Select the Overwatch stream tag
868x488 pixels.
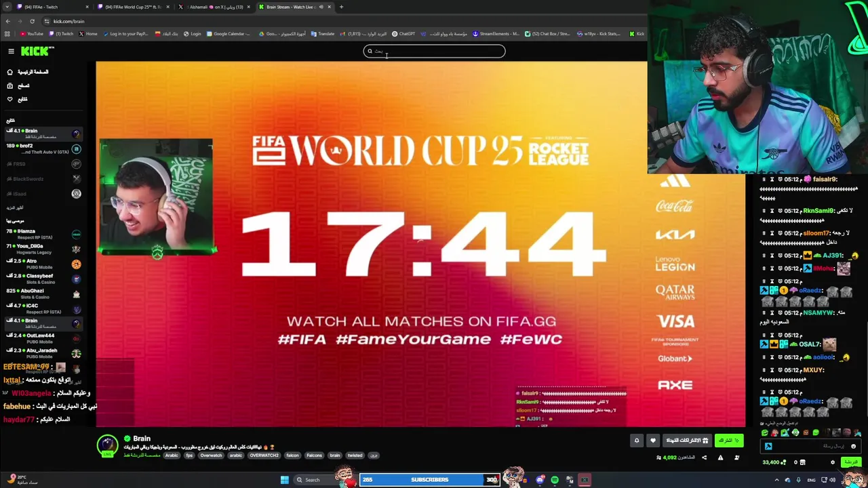[x=211, y=455]
